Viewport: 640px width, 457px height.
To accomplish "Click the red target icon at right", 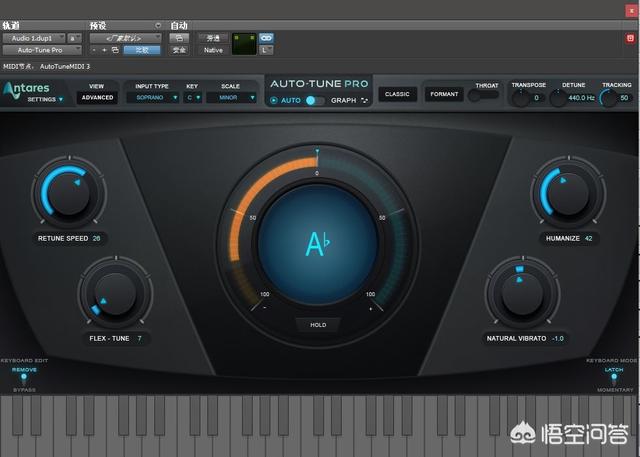I will tap(630, 38).
